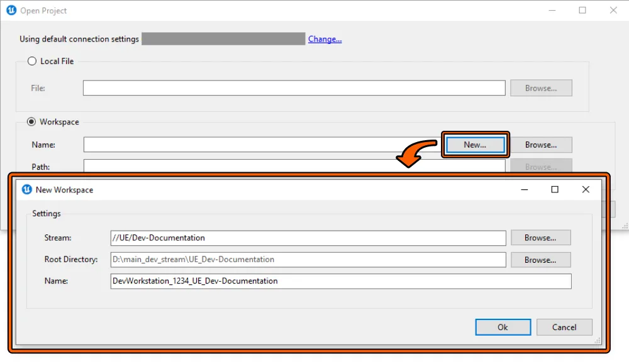Screen dimensions: 629x364
Task: Open the Change... connection settings link
Action: pos(325,39)
